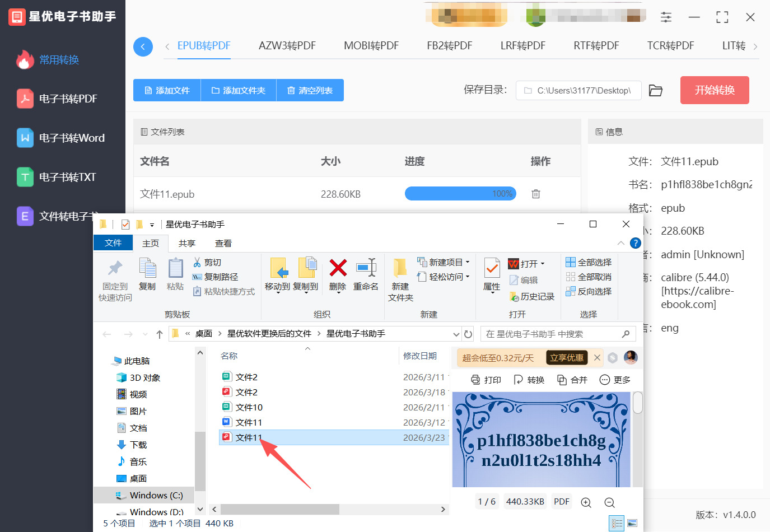Click the save directory path field

pyautogui.click(x=578, y=90)
